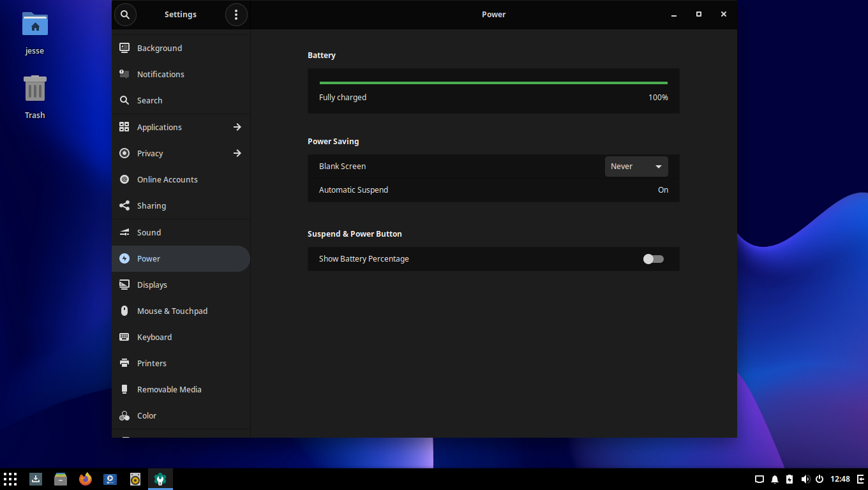The width and height of the screenshot is (868, 490).
Task: Open the Settings three-dot menu
Action: 236,14
